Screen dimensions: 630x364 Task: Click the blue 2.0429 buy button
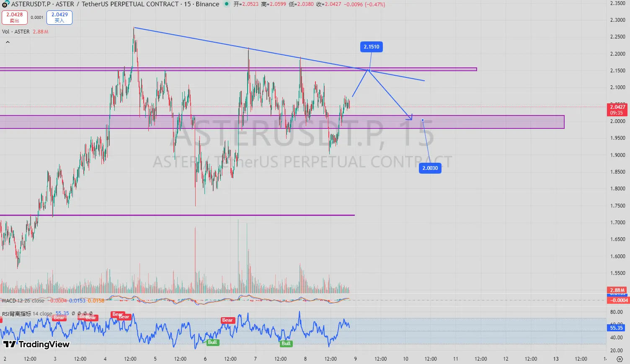point(60,17)
